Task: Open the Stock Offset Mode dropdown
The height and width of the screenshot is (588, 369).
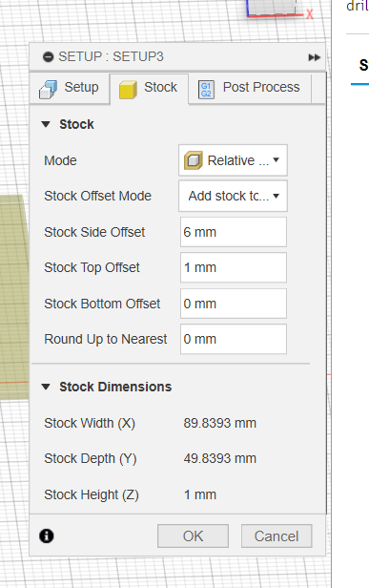Action: coord(233,196)
